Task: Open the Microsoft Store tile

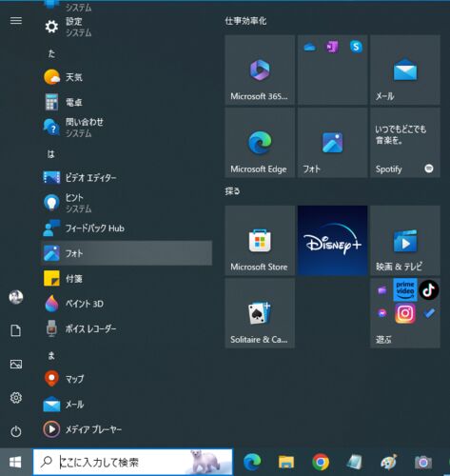Action: pyautogui.click(x=260, y=240)
